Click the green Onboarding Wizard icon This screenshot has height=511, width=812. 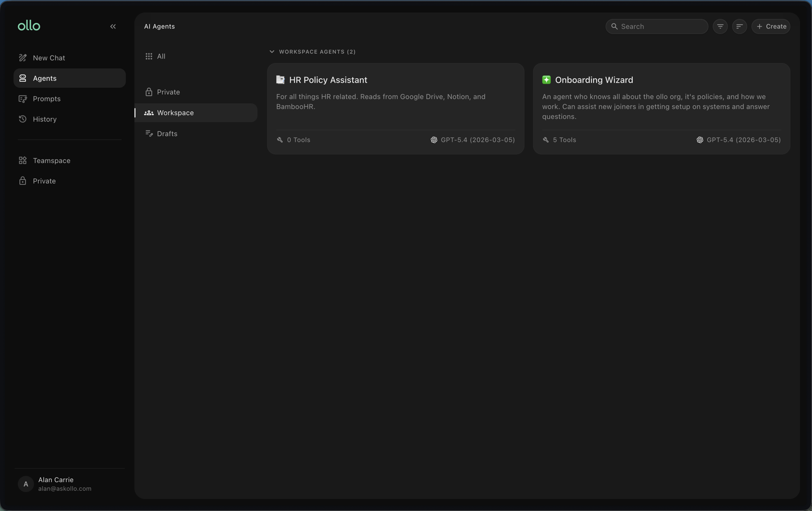point(546,80)
